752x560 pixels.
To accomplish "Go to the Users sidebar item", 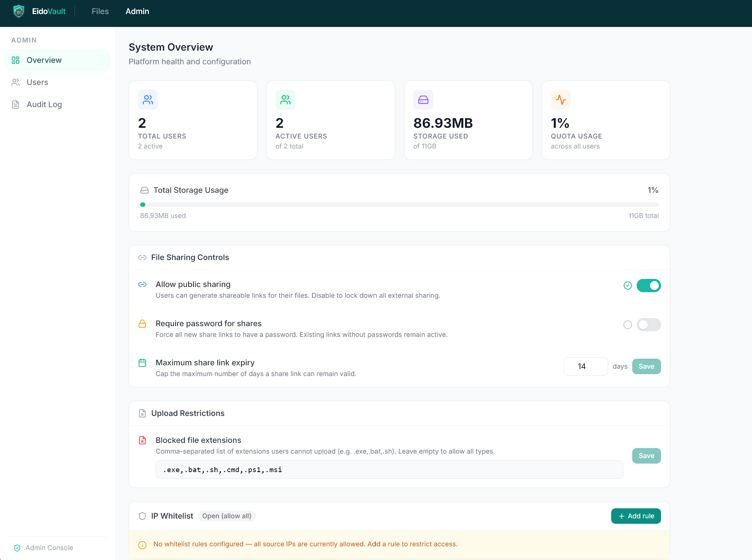I will tap(57, 82).
